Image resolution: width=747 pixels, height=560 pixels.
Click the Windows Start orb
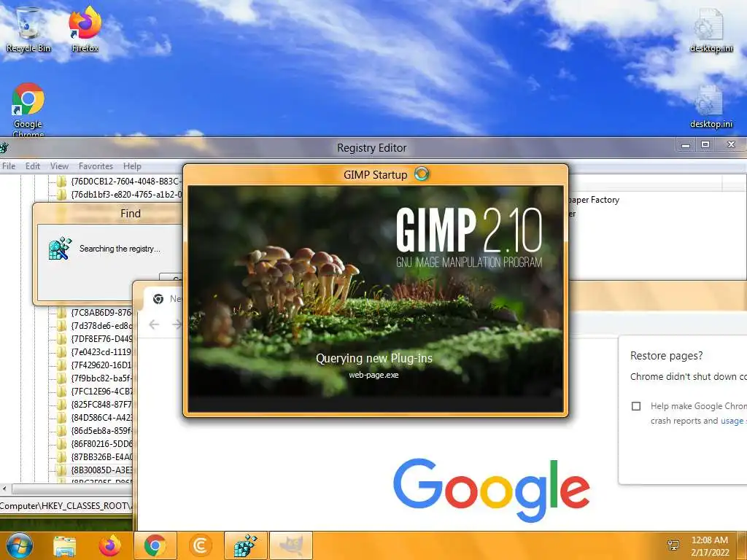pos(19,545)
